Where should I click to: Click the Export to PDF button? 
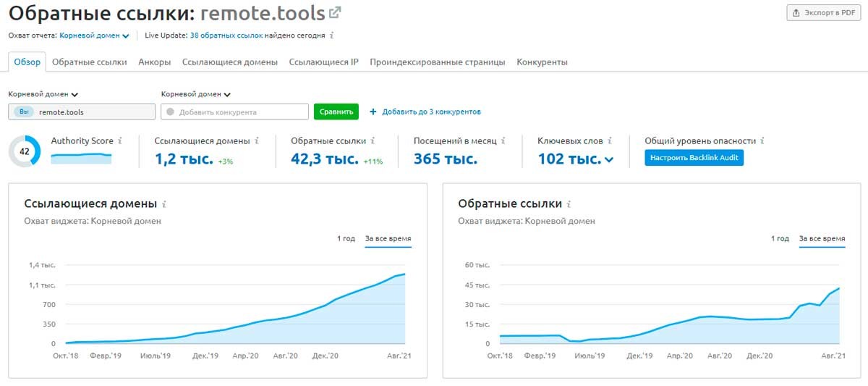(x=824, y=12)
